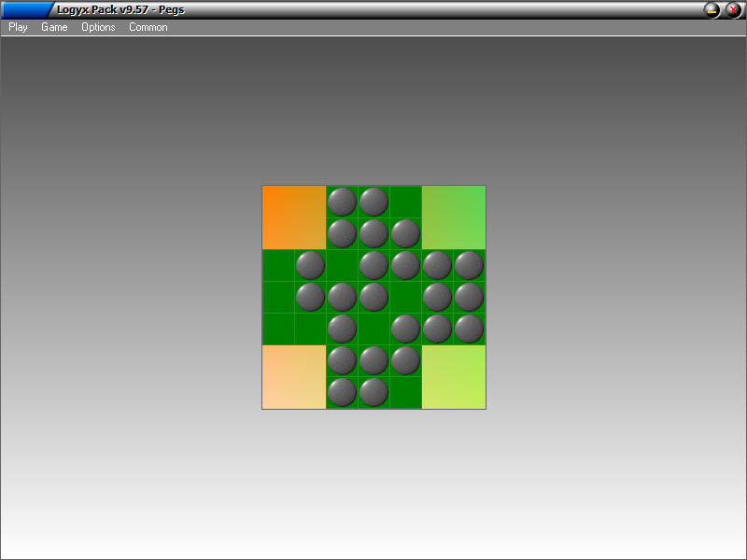Select the right peg in the sixth row
The image size is (747, 560).
pos(406,361)
